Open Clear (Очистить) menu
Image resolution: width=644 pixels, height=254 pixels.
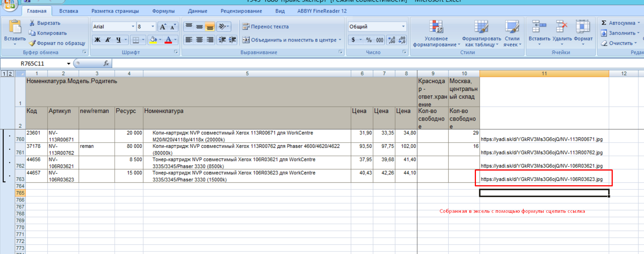(x=619, y=43)
